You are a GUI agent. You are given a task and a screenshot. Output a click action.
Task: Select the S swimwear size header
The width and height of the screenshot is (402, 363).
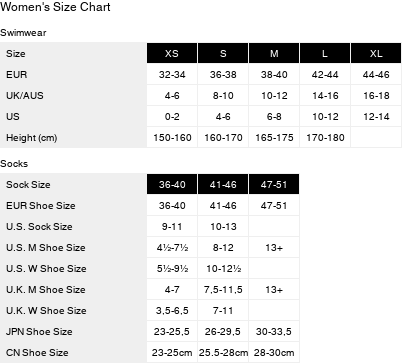223,53
